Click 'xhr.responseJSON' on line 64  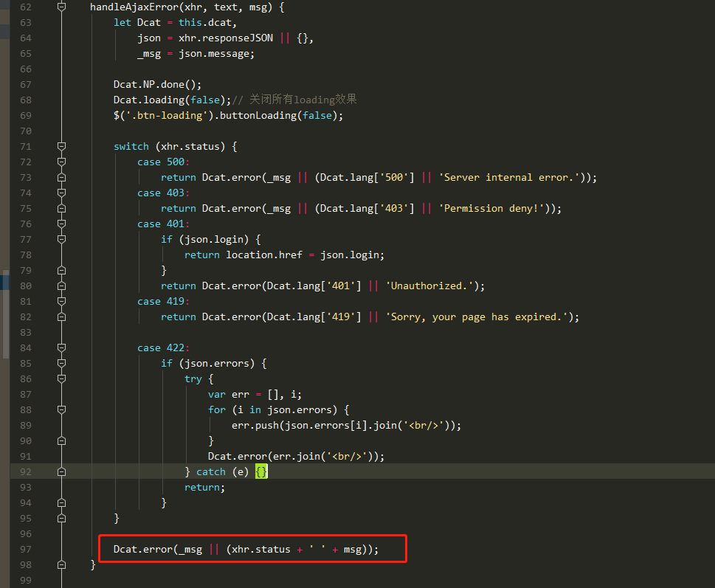(226, 38)
